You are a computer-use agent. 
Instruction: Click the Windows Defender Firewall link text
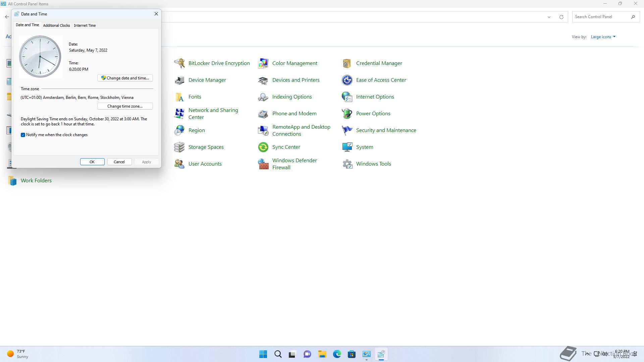coord(294,164)
